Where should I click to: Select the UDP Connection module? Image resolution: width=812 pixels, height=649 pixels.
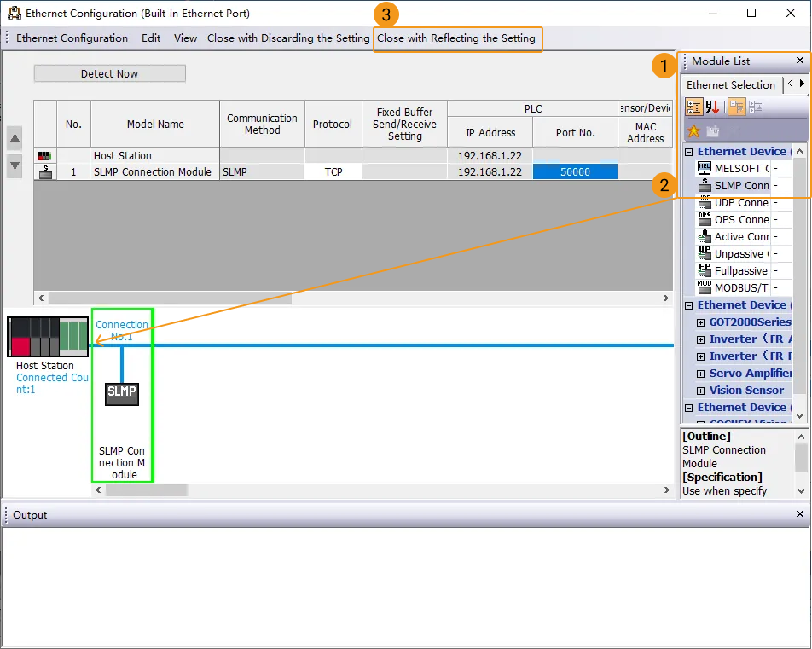point(740,202)
